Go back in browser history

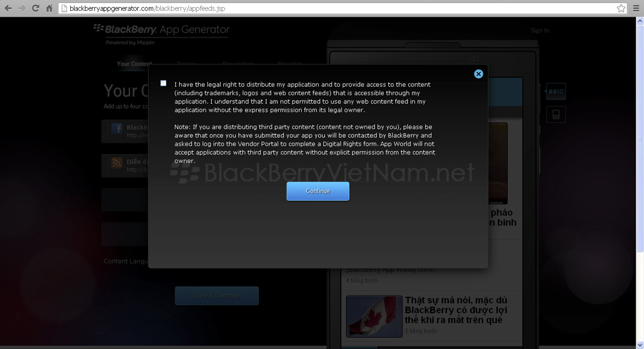pyautogui.click(x=8, y=8)
